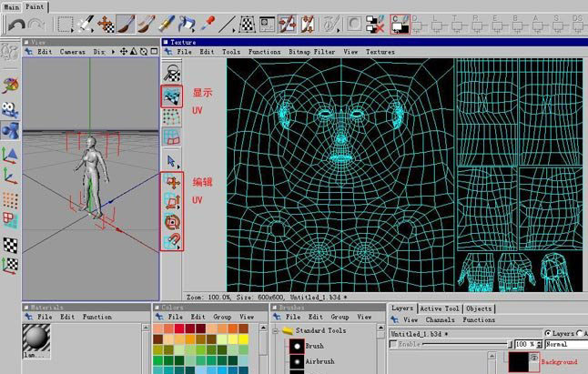
Task: Select the magic wand tool
Action: tap(86, 25)
